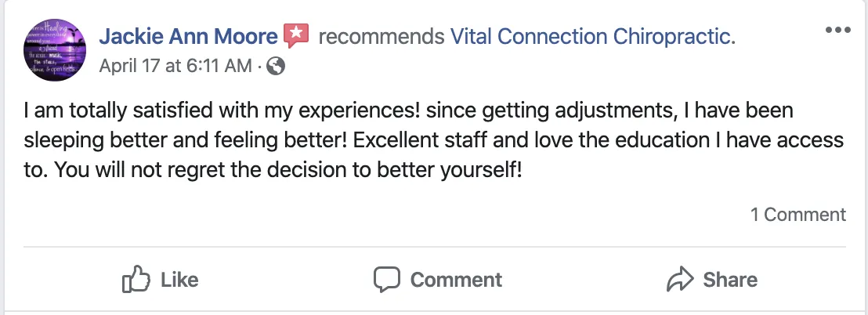Image resolution: width=868 pixels, height=315 pixels.
Task: Open Jackie Ann Moore's profile name link
Action: 189,36
